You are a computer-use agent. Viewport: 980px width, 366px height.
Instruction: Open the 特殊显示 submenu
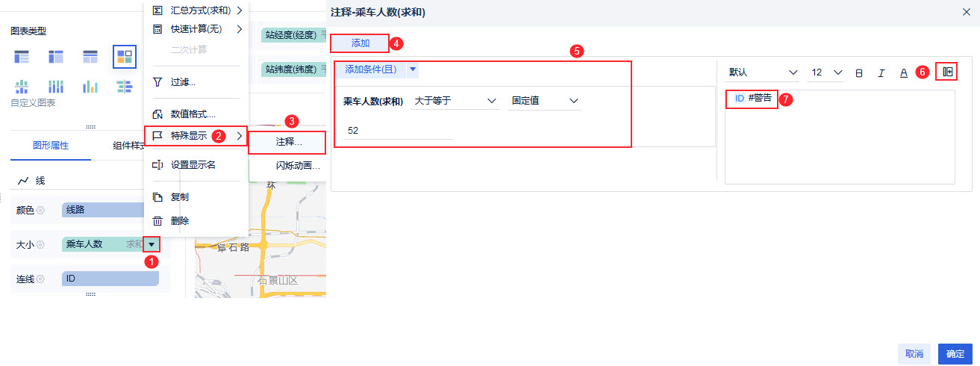(x=196, y=136)
